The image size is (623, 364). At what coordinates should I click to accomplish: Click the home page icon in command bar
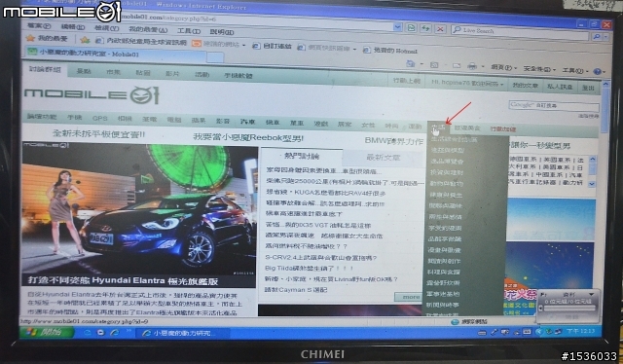point(410,63)
